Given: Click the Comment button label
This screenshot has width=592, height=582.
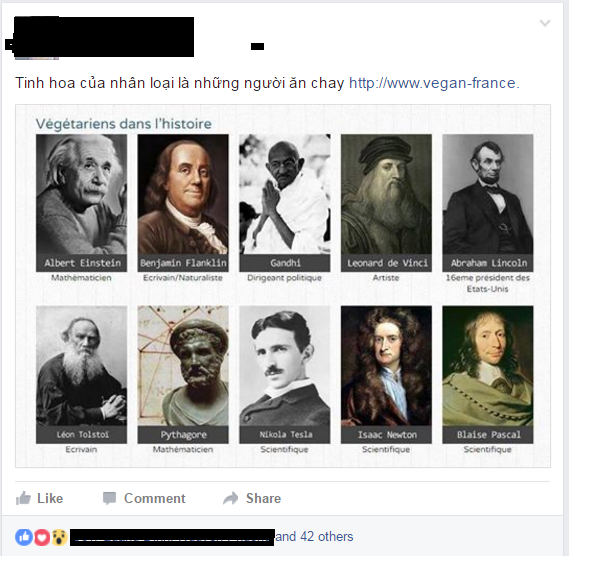Looking at the screenshot, I should (154, 498).
